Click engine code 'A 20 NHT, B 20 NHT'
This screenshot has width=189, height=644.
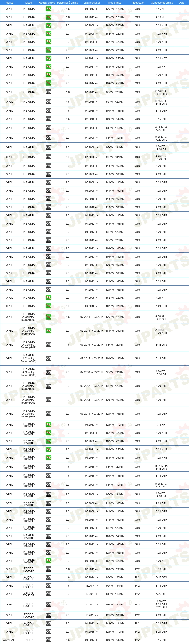click(x=161, y=331)
